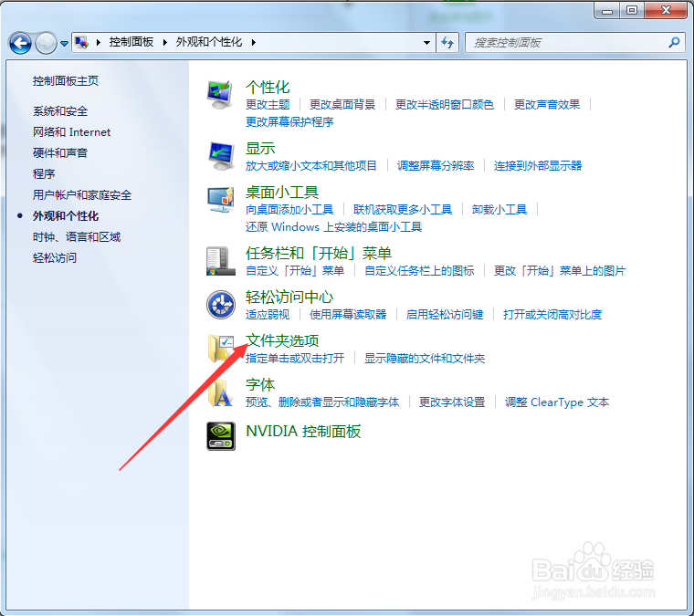Select 轻松访问 in the sidebar
The width and height of the screenshot is (694, 616).
[x=55, y=258]
